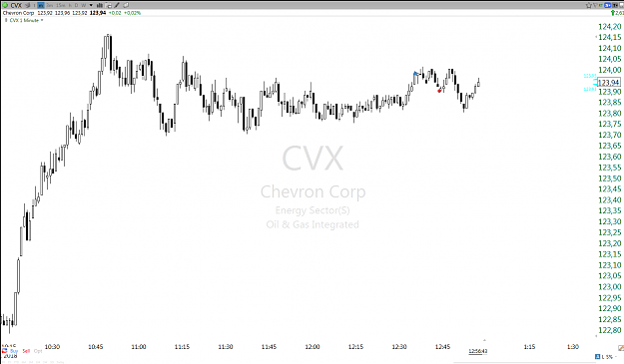This screenshot has height=364, width=624.
Task: Switch chart to hourly time frame
Action: [70, 5]
